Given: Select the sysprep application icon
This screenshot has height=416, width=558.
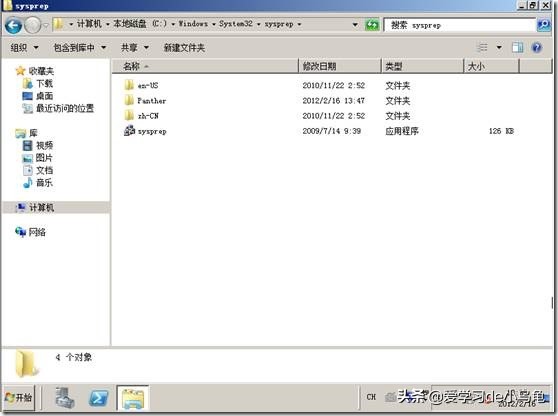Looking at the screenshot, I should (x=129, y=131).
